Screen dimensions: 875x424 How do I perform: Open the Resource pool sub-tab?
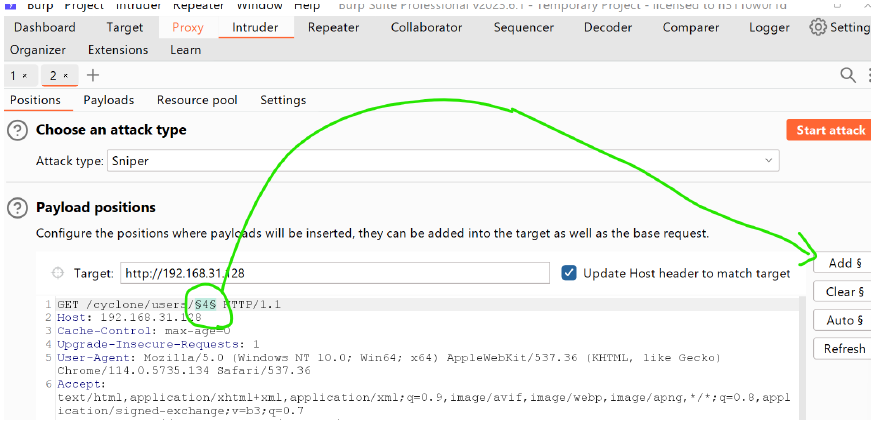tap(197, 100)
